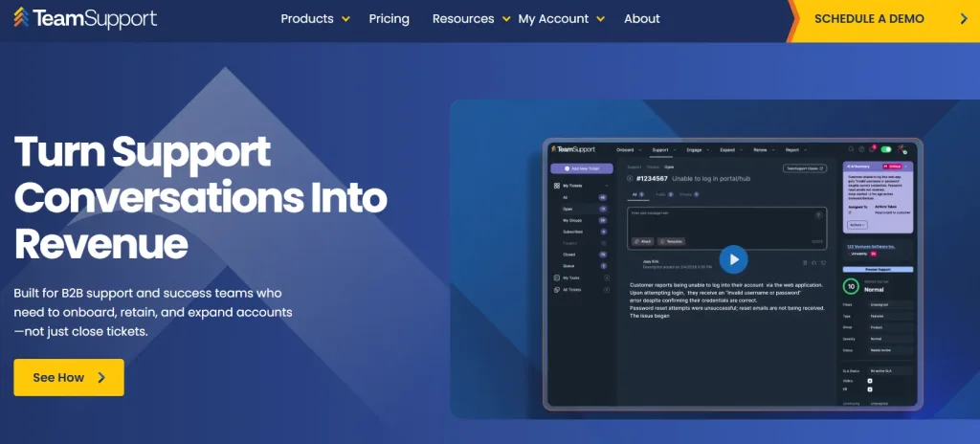Open the Unassigned dropdown in ticket properties
Image resolution: width=980 pixels, height=444 pixels.
click(891, 304)
